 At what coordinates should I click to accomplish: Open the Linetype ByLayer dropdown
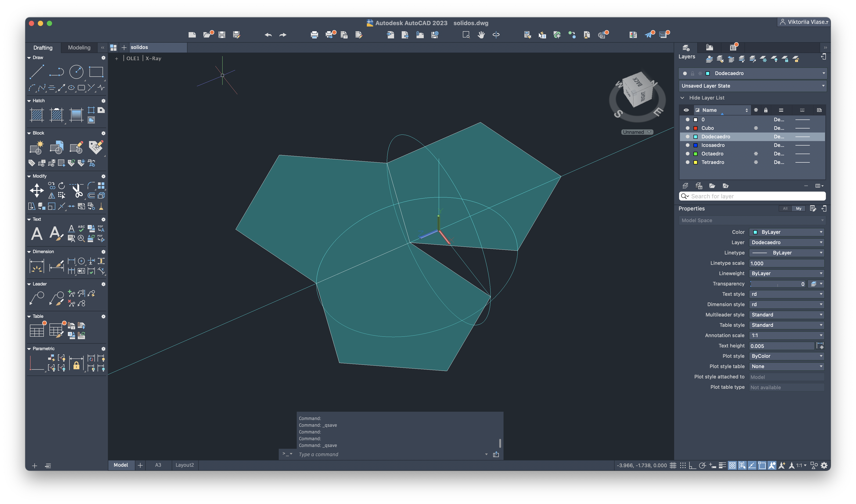tap(786, 253)
